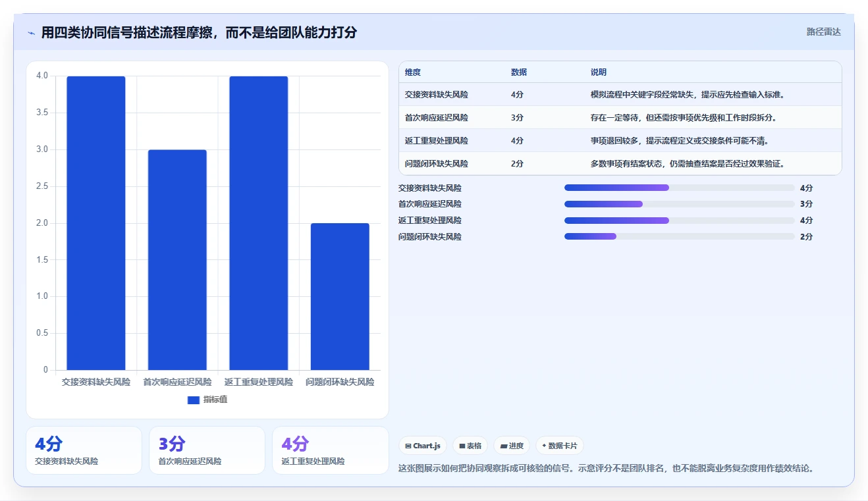
Task: Click the 问题闭环缺失风险 progress bar
Action: pos(679,236)
